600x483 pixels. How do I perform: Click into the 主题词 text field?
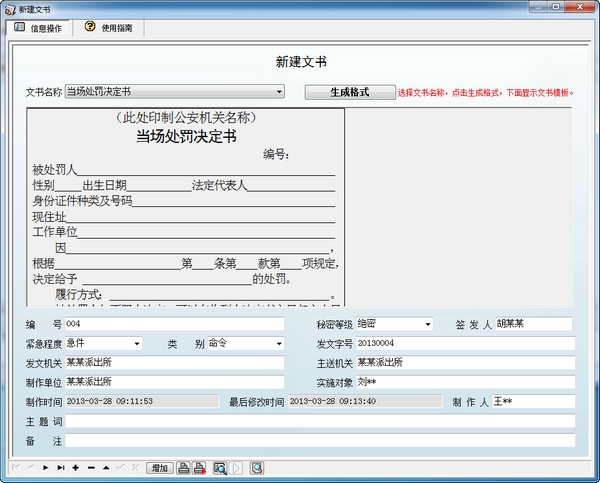click(x=320, y=421)
